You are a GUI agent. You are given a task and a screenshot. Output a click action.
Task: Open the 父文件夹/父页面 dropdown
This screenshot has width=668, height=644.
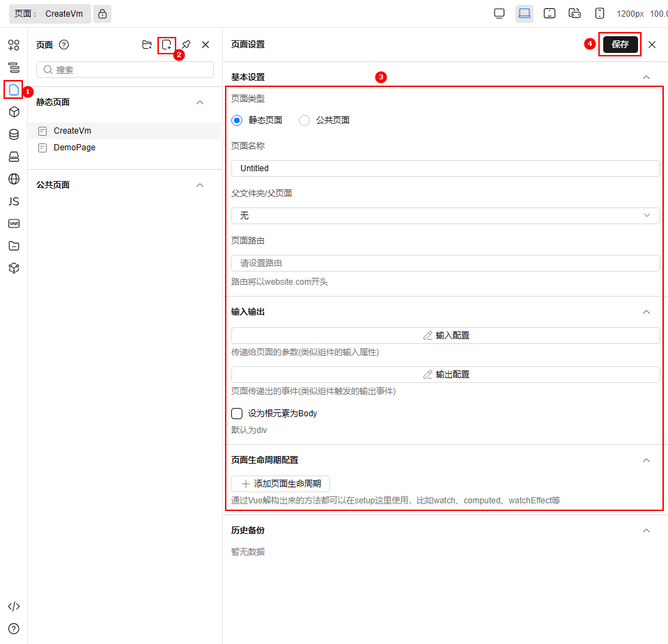(x=445, y=215)
